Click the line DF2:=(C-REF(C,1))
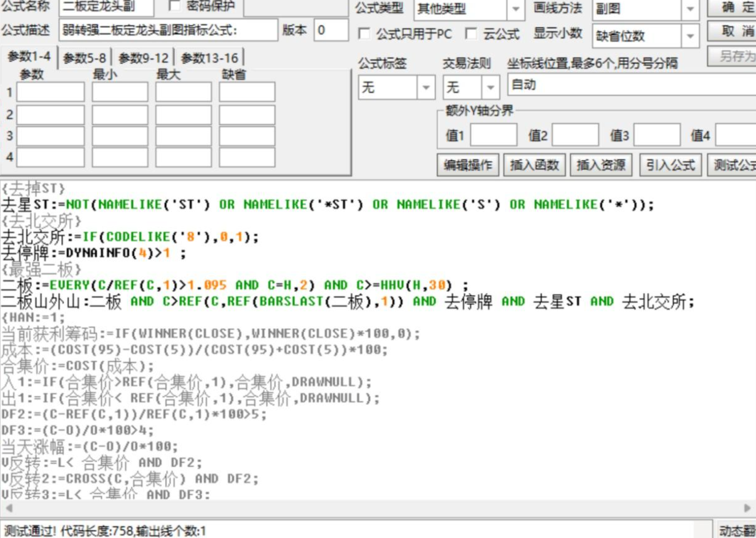The height and width of the screenshot is (538, 756). 134,414
